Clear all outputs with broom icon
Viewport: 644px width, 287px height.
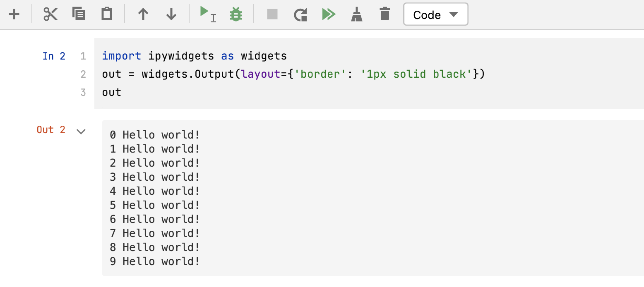[x=357, y=14]
